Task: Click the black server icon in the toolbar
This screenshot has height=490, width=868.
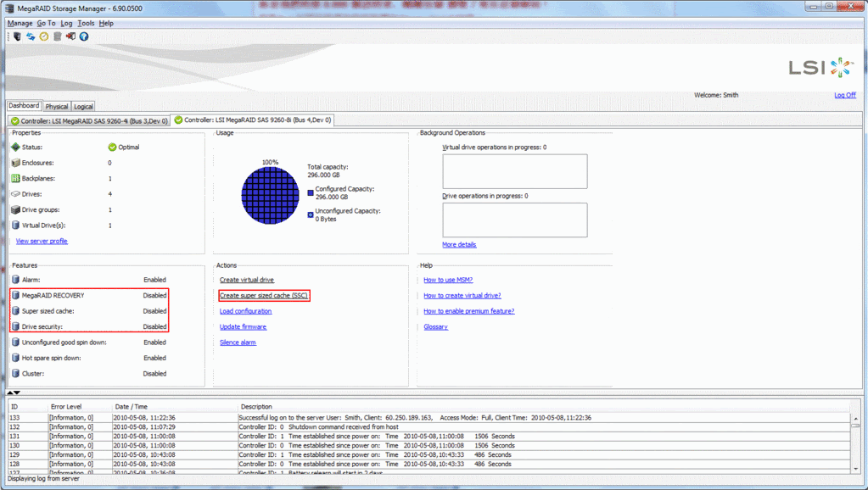Action: (x=17, y=36)
